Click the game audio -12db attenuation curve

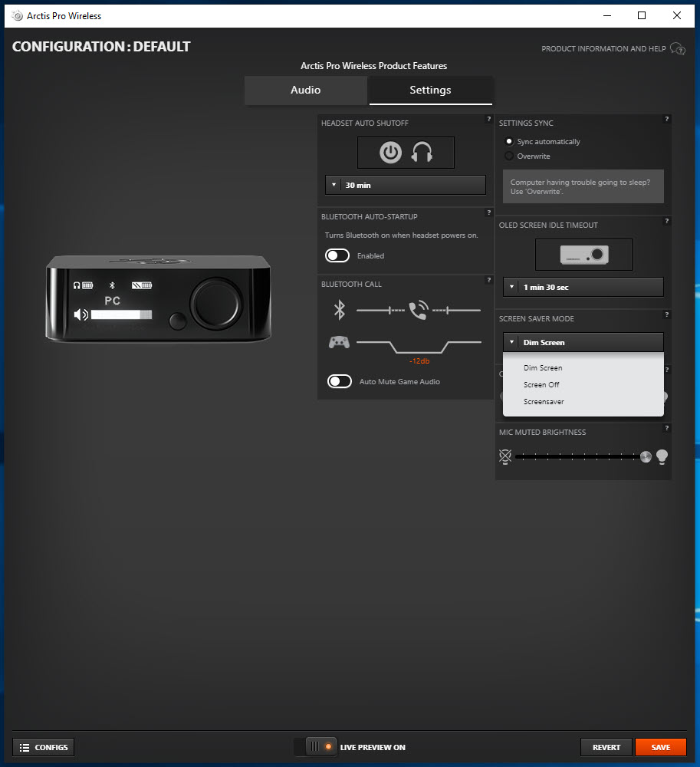point(419,347)
